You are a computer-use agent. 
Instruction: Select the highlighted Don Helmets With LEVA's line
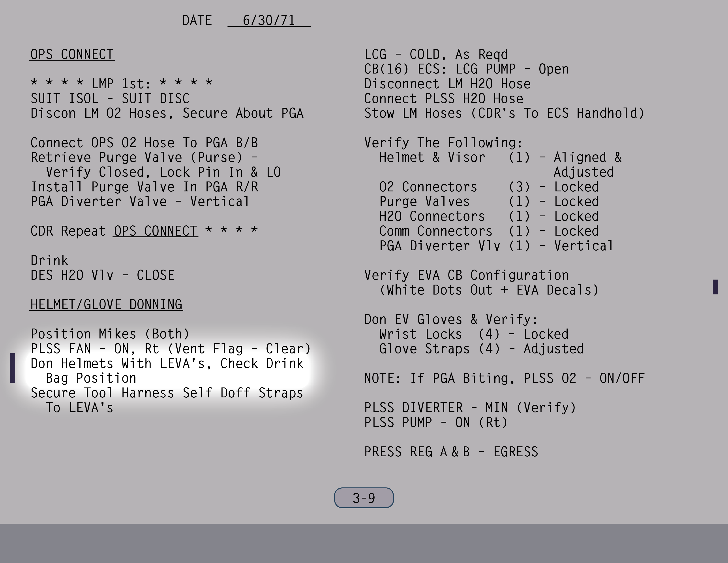[x=167, y=364]
